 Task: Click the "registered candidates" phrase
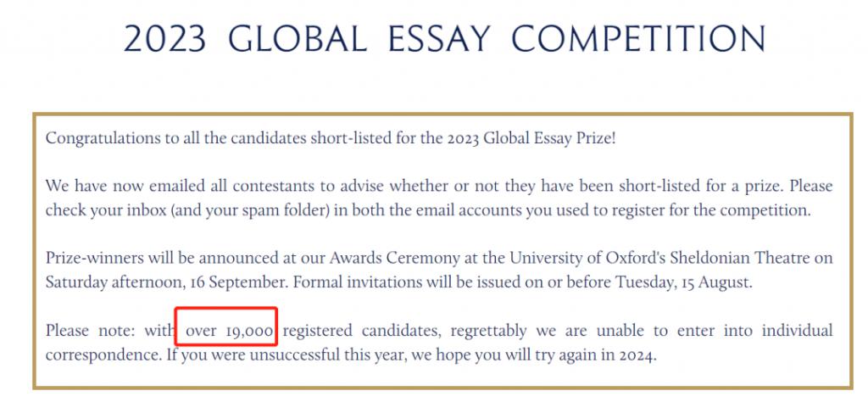[x=354, y=330]
